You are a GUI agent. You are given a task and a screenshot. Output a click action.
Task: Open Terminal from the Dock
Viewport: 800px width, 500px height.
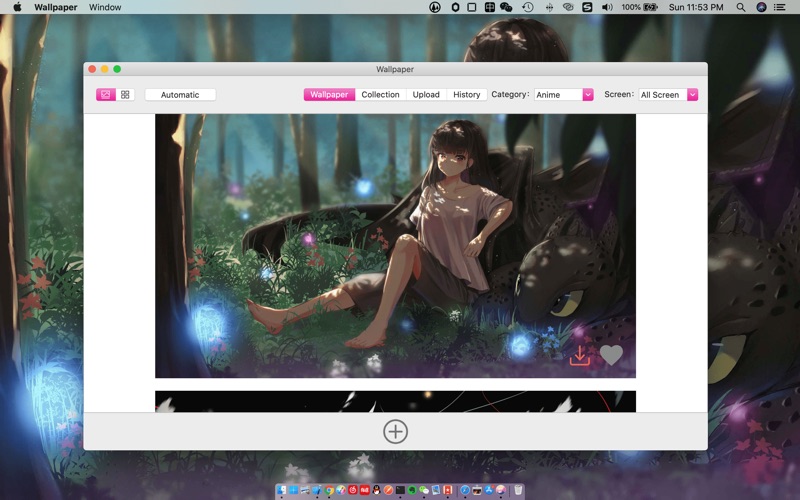[x=401, y=490]
